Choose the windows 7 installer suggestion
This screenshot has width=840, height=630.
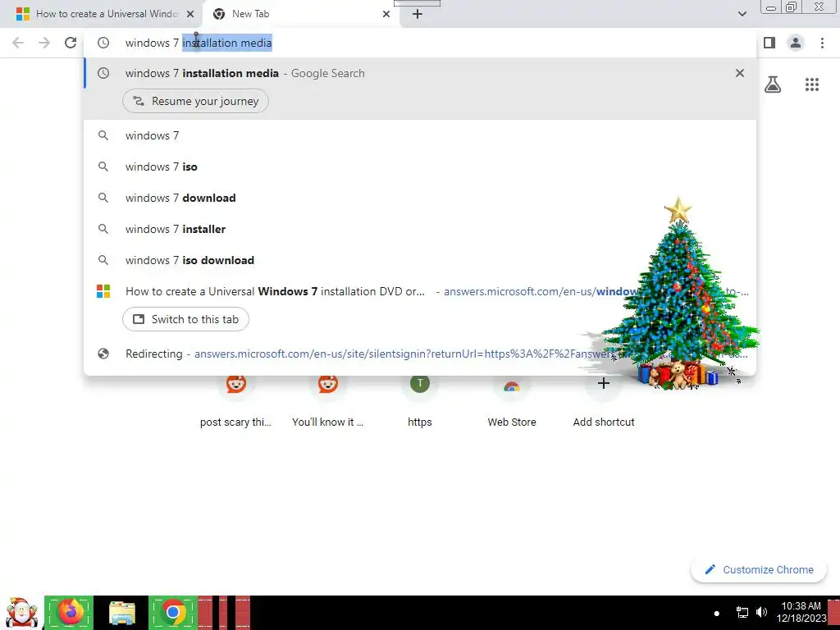pos(420,229)
